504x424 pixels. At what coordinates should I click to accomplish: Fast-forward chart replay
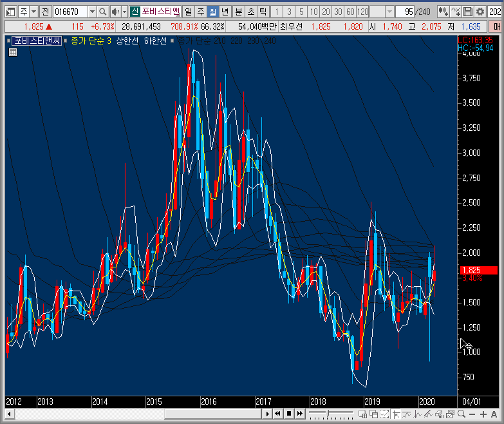[x=299, y=414]
